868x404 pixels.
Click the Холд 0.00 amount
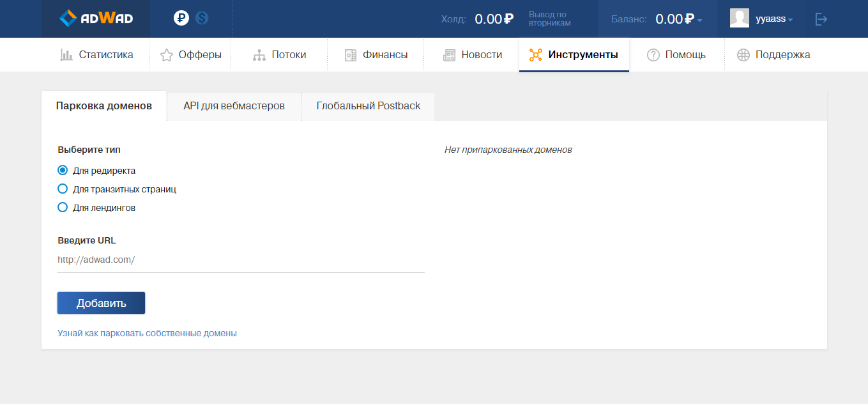click(x=494, y=19)
